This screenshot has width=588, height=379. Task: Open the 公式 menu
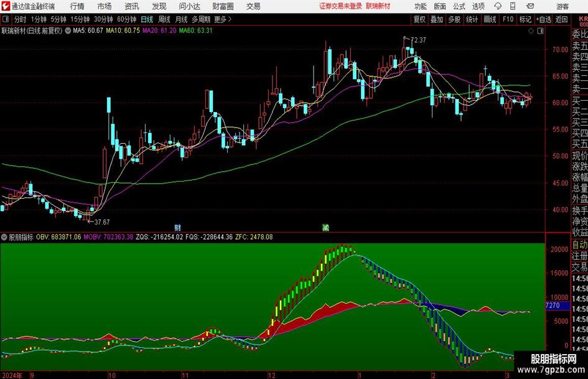click(459, 6)
